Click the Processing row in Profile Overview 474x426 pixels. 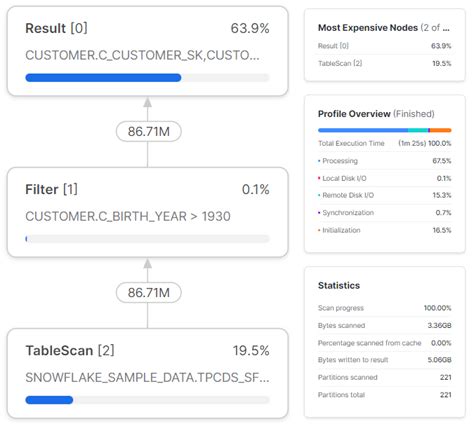click(x=384, y=161)
